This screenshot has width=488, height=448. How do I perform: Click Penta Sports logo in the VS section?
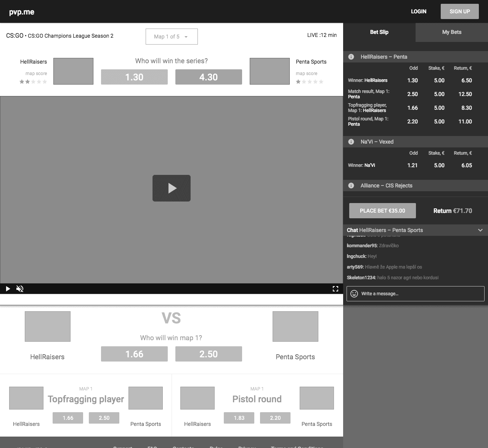[295, 326]
